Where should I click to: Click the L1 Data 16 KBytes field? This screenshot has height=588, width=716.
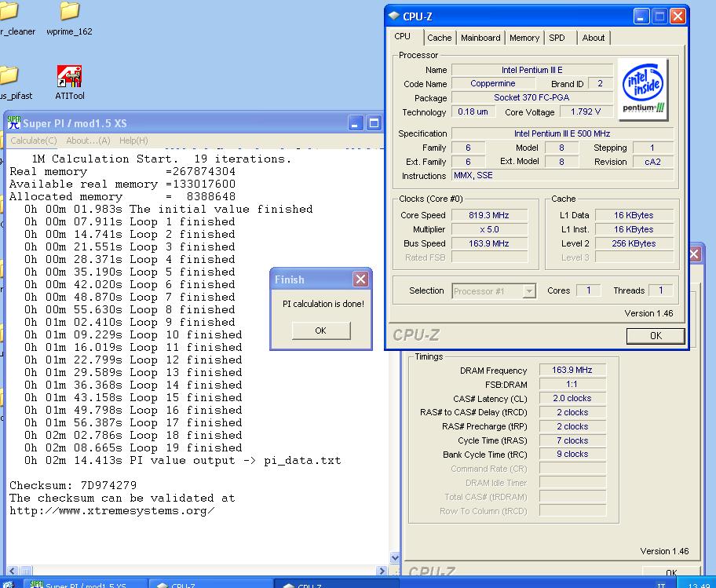[634, 215]
